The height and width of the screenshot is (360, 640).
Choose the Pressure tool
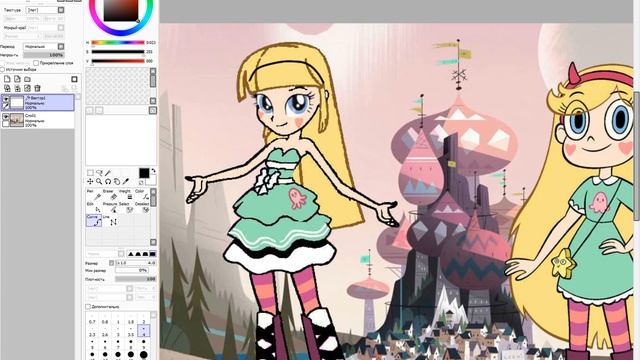(x=110, y=207)
